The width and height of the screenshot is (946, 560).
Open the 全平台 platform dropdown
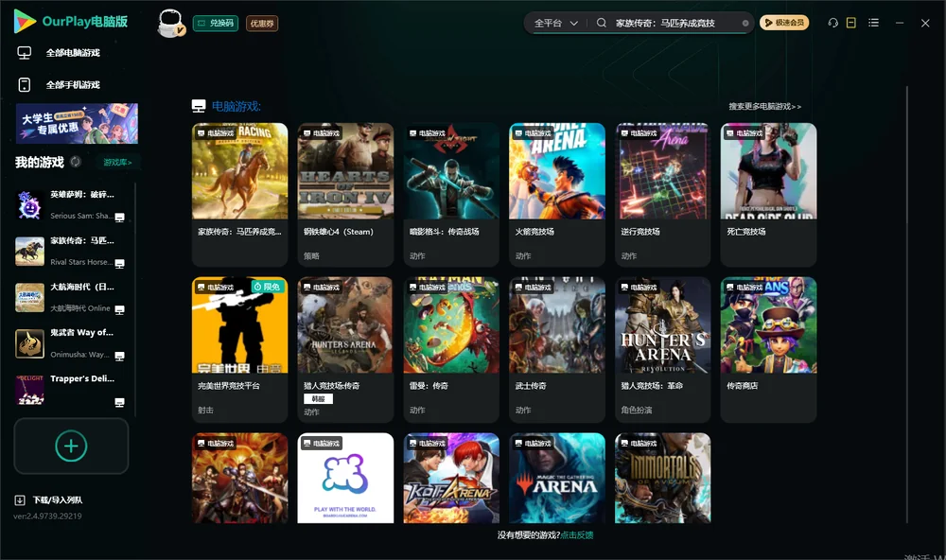pyautogui.click(x=555, y=23)
